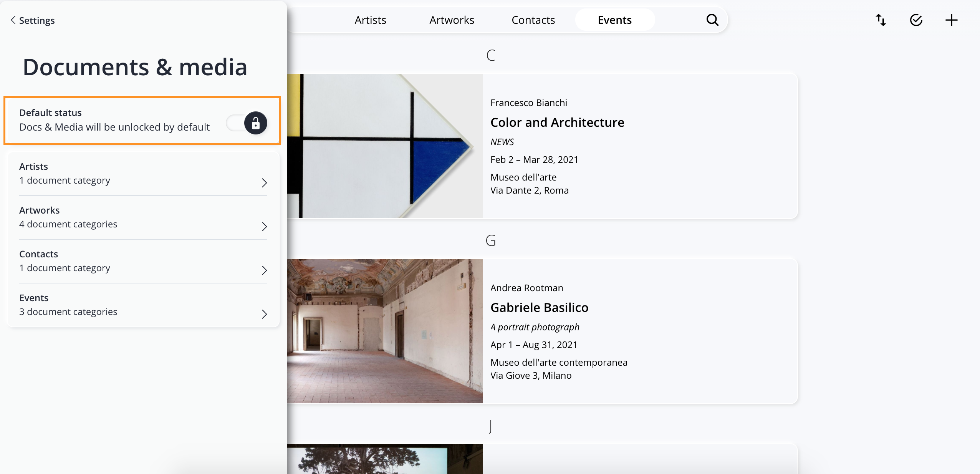Click 'Francesco Bianchi' artist name

pos(529,103)
